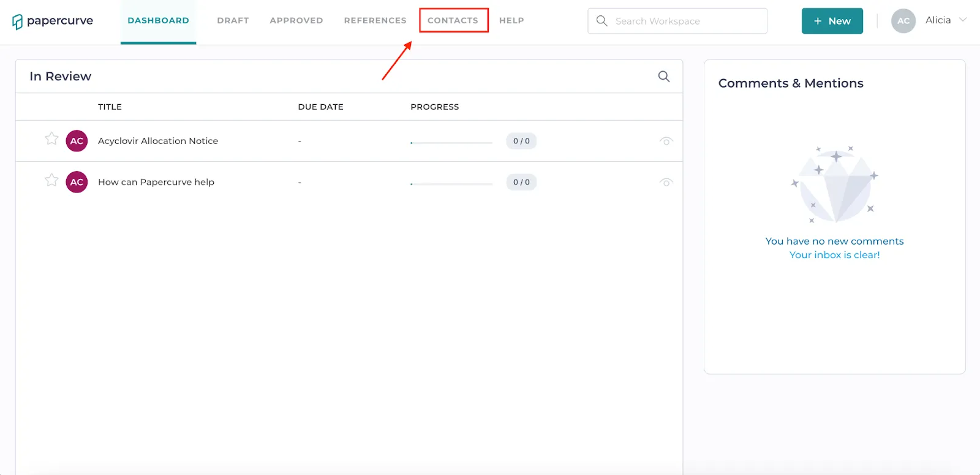This screenshot has width=980, height=475.
Task: Click the progress bar for Acyclovir Allocation Notice
Action: 451,143
